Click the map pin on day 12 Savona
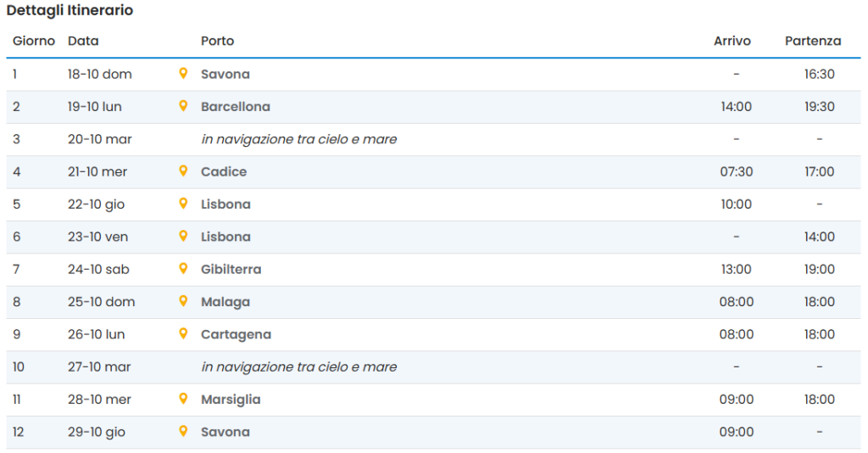 pos(183,431)
